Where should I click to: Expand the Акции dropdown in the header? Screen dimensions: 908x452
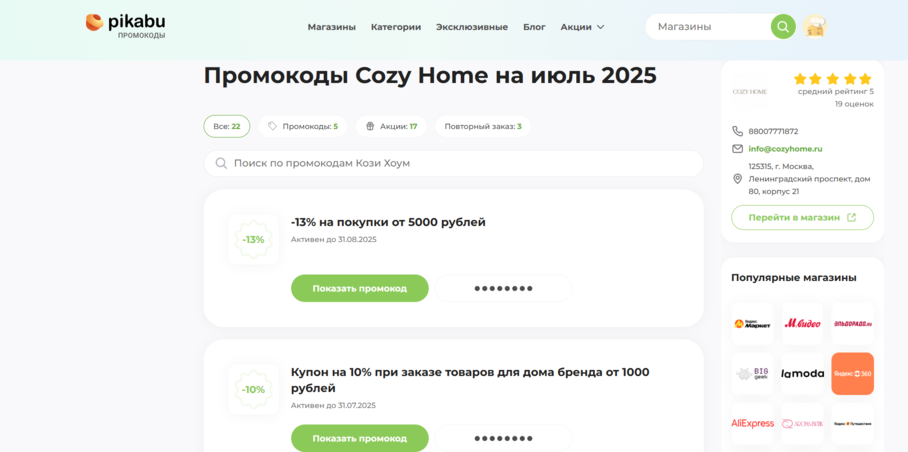tap(582, 27)
